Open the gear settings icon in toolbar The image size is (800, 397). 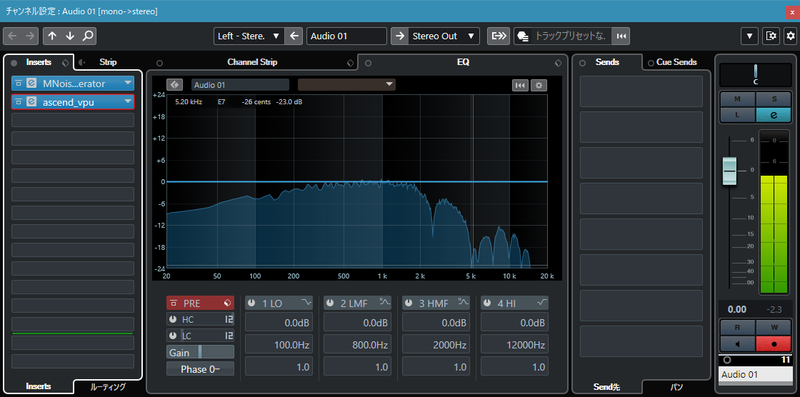click(791, 36)
